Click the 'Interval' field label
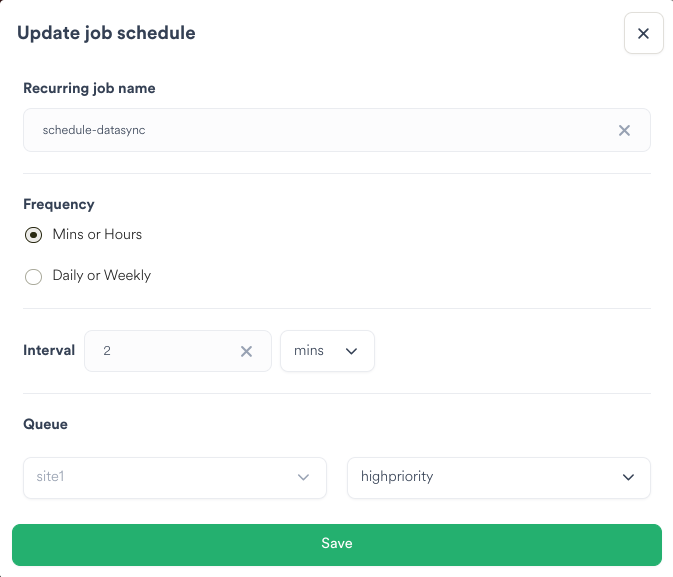Image resolution: width=673 pixels, height=577 pixels. tap(49, 350)
